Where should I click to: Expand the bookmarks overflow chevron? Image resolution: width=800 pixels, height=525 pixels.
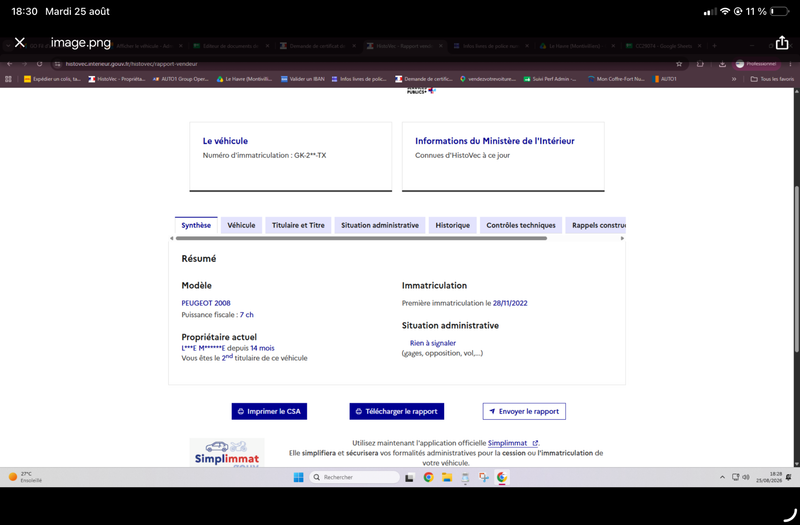click(734, 79)
